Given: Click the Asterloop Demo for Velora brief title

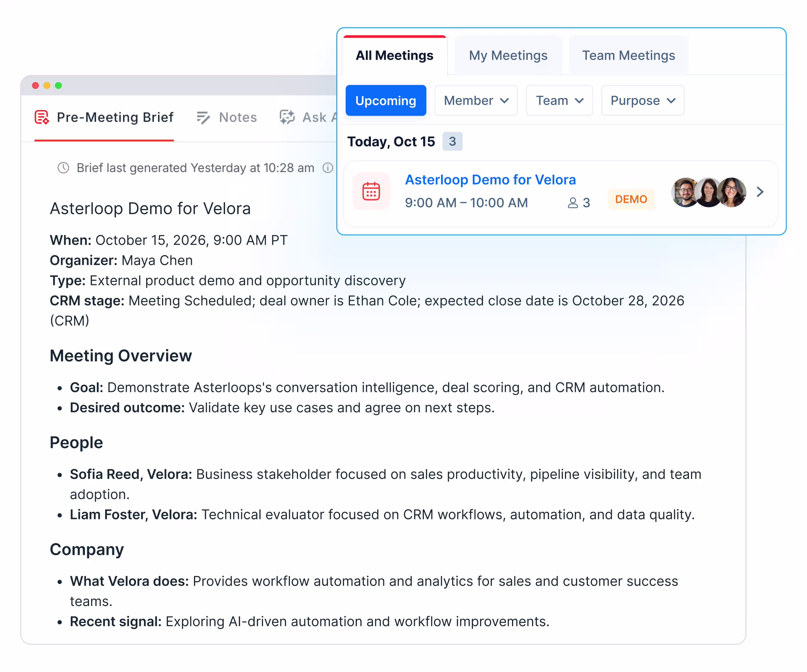Looking at the screenshot, I should tap(150, 208).
